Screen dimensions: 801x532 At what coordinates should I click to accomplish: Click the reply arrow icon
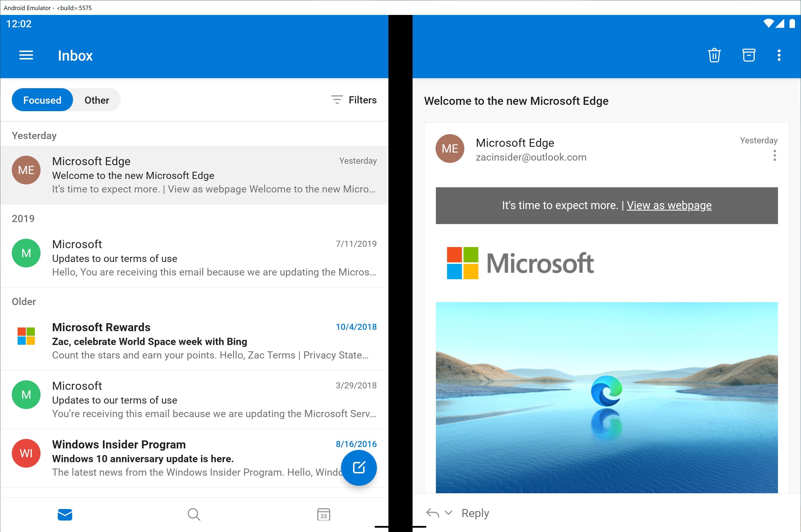click(432, 513)
